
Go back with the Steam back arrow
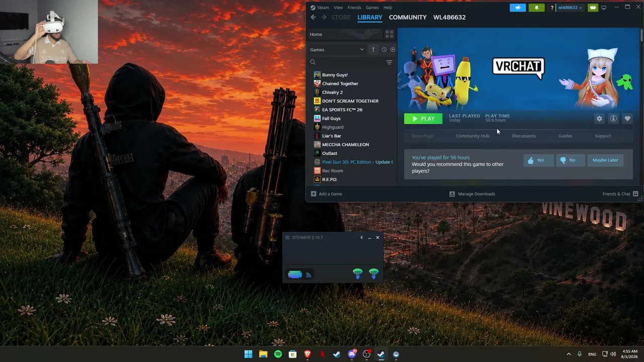pos(313,17)
